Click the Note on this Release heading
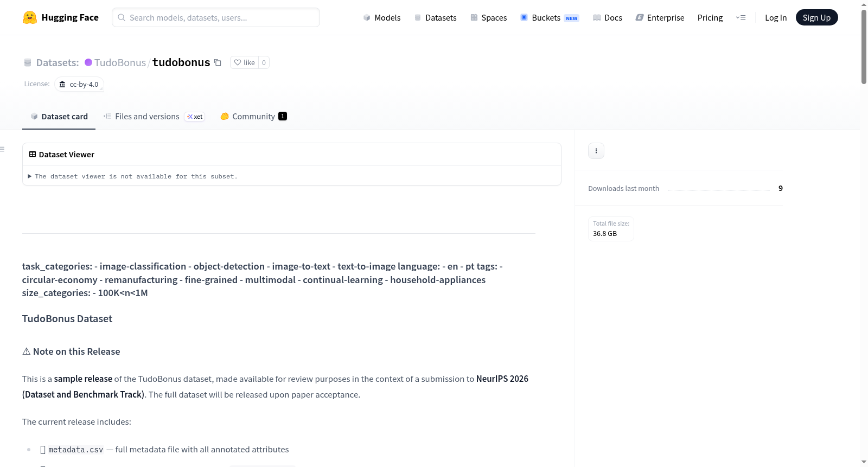868x467 pixels. tap(71, 351)
